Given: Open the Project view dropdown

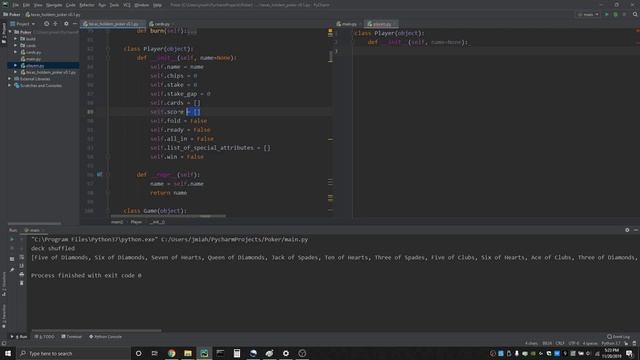Looking at the screenshot, I should point(23,24).
